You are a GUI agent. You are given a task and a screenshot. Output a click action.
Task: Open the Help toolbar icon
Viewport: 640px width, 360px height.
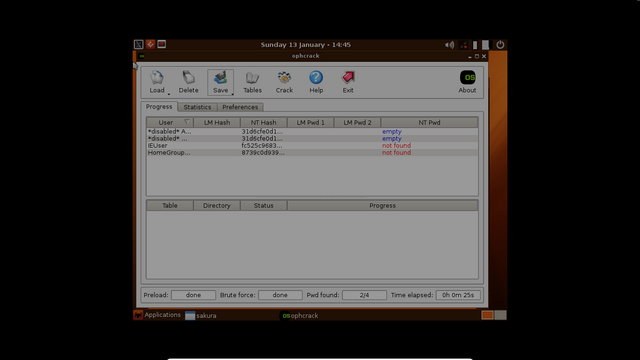[316, 82]
